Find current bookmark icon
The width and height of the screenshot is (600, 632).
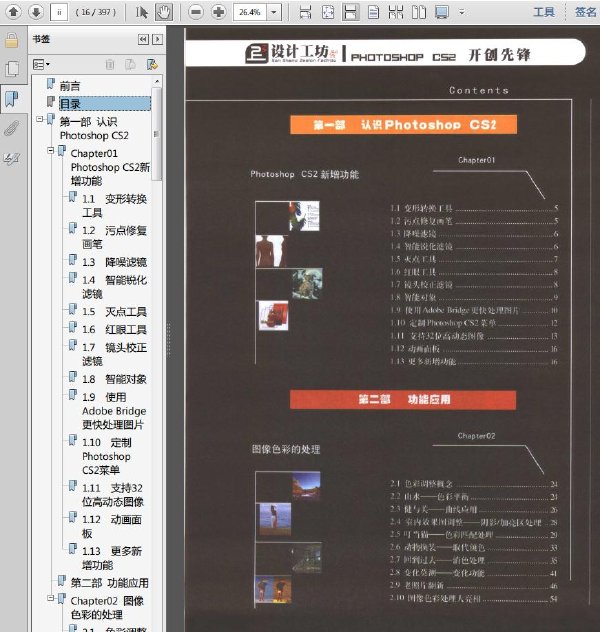(x=152, y=64)
